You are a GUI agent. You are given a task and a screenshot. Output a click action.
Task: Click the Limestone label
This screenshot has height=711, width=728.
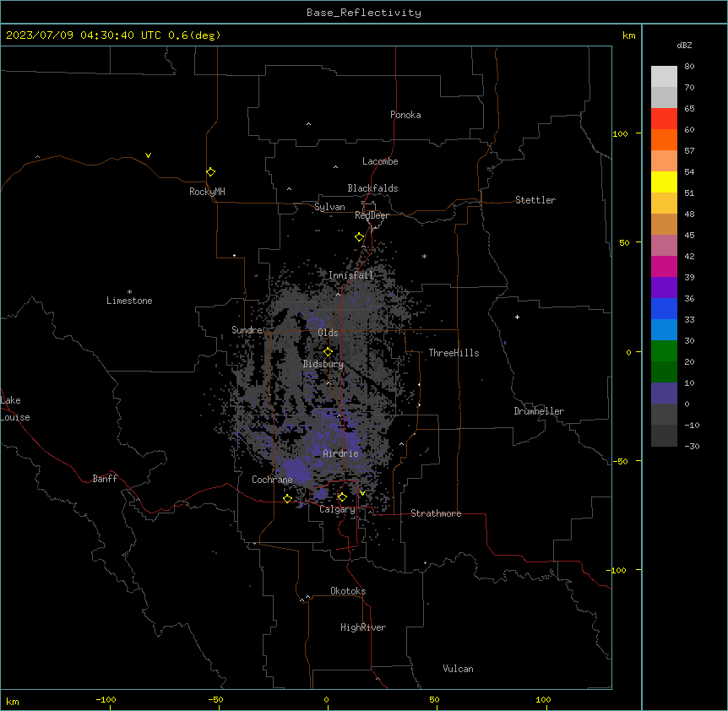pos(129,301)
